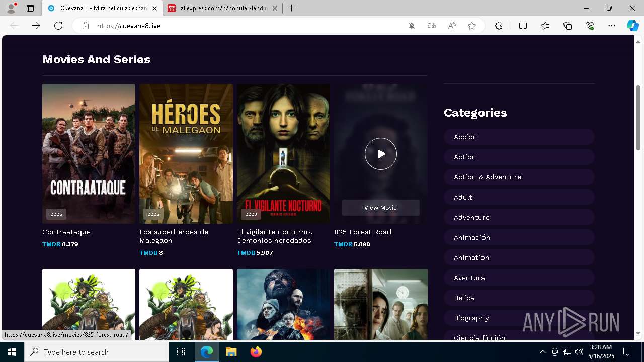Open the Extensions puzzle icon
644x362 pixels.
coord(499,26)
